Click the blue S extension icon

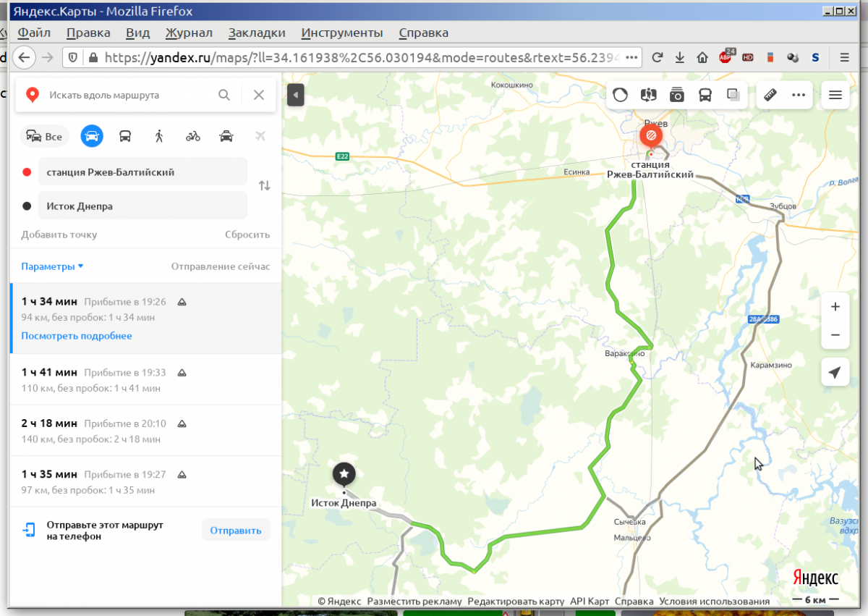[x=815, y=57]
